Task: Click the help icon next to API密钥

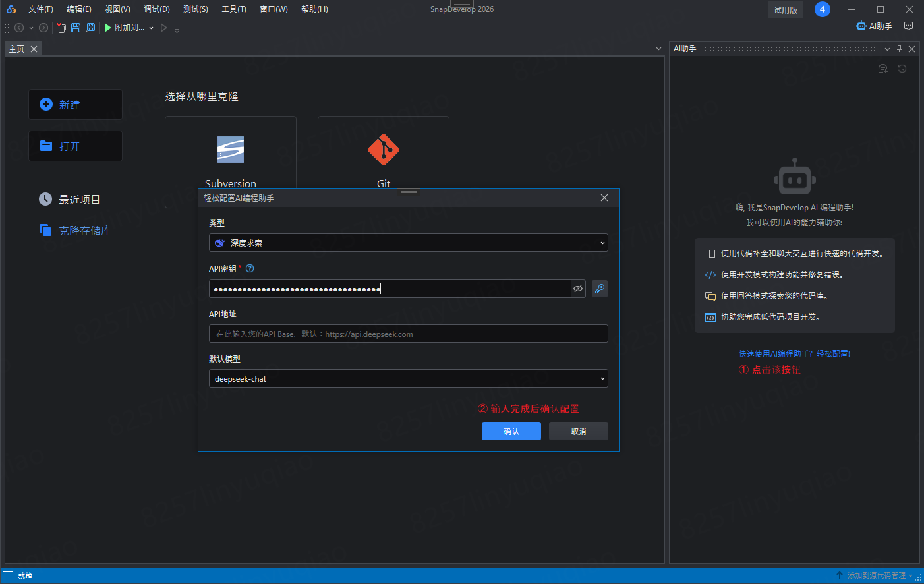Action: 250,268
